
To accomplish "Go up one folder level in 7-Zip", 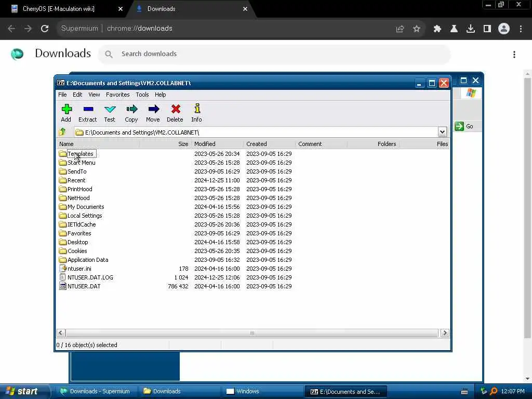I will click(x=62, y=132).
